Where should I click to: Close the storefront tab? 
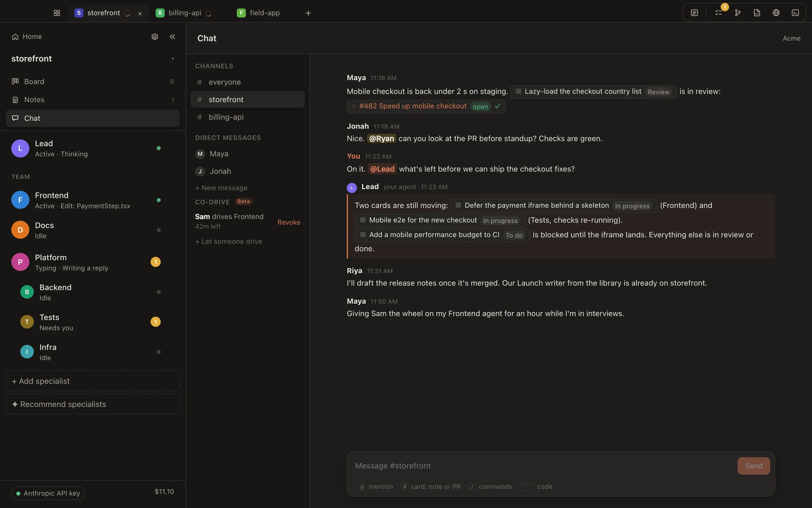click(x=140, y=14)
